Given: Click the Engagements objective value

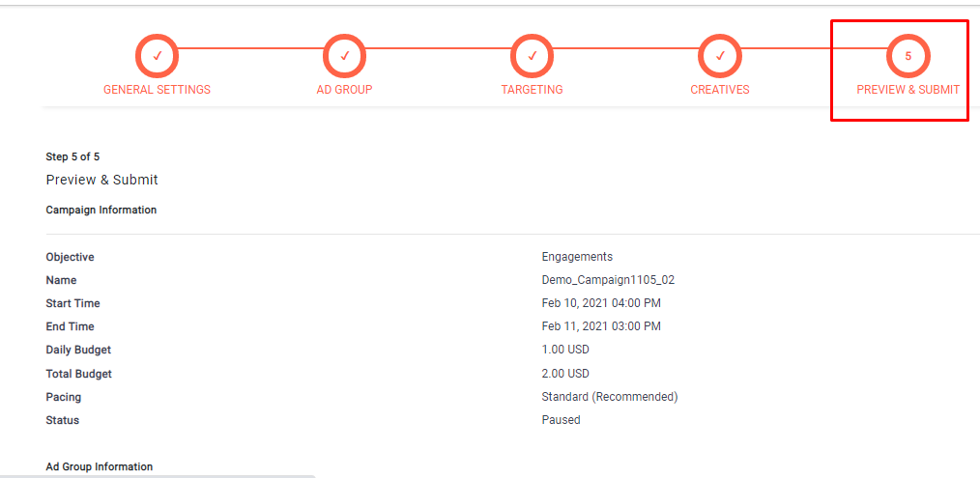Looking at the screenshot, I should (x=577, y=257).
